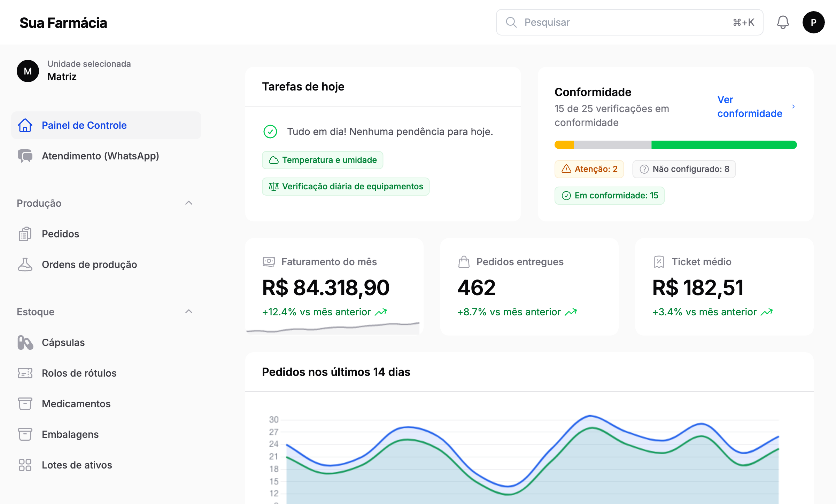This screenshot has height=504, width=836.
Task: Click the question mark icon in Não configurado badge
Action: pos(644,169)
